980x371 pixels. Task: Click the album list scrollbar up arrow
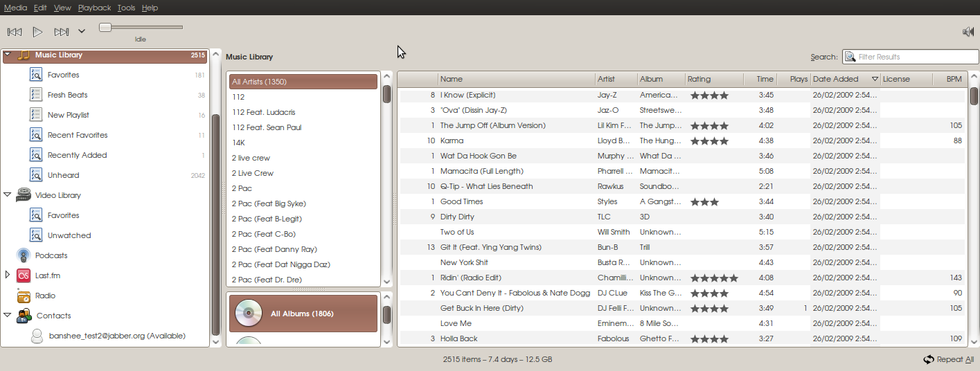[x=387, y=297]
